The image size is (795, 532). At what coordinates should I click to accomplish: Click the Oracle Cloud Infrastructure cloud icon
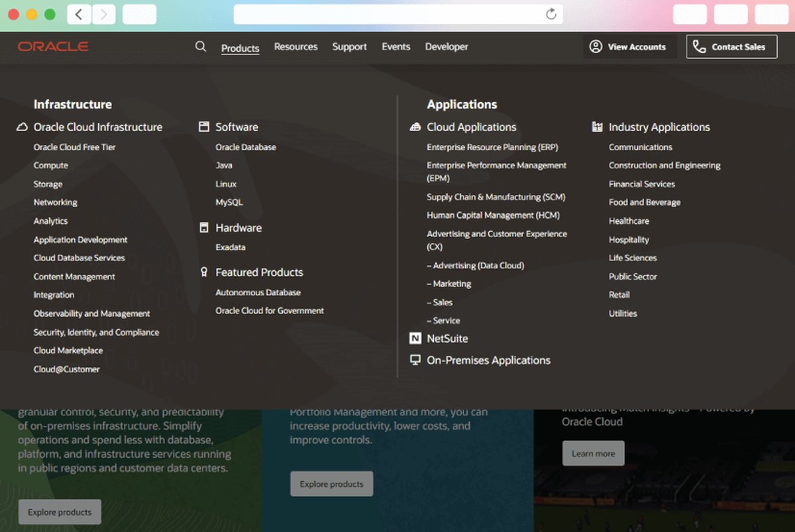(22, 127)
